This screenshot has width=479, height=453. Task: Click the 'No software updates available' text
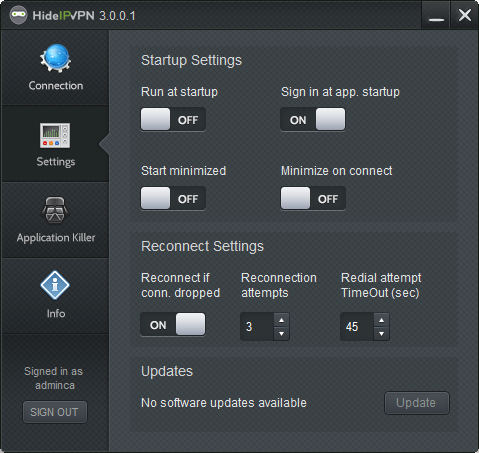224,403
